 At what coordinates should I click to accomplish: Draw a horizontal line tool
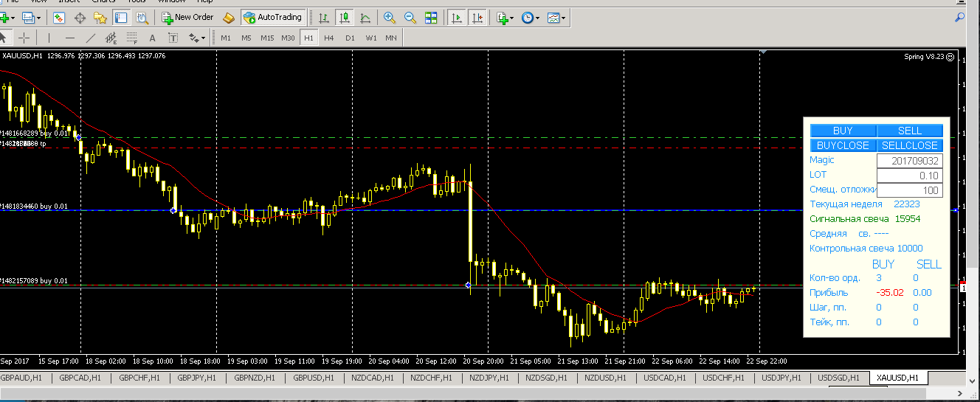[x=70, y=38]
